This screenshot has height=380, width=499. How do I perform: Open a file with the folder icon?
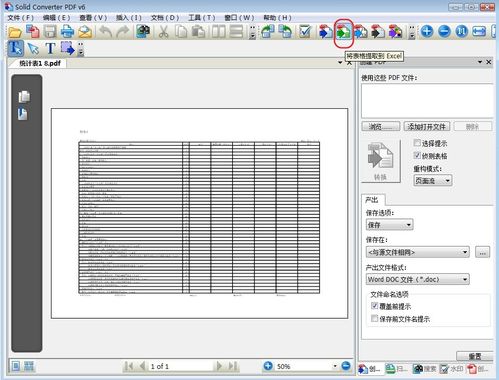click(x=15, y=32)
